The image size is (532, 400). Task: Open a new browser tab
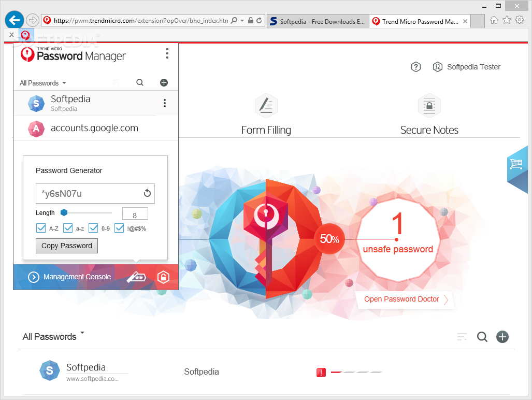point(478,21)
